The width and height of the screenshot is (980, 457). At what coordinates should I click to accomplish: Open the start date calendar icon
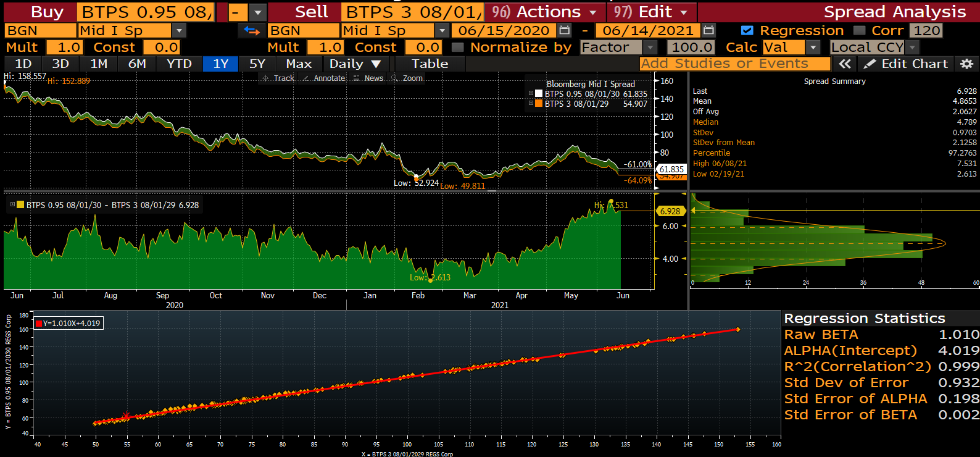[x=564, y=30]
